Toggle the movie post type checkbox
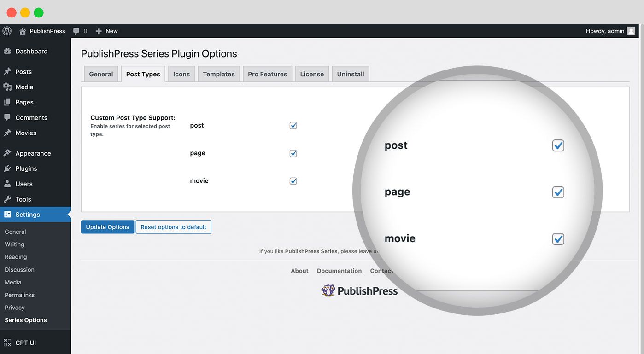This screenshot has height=354, width=644. tap(293, 180)
